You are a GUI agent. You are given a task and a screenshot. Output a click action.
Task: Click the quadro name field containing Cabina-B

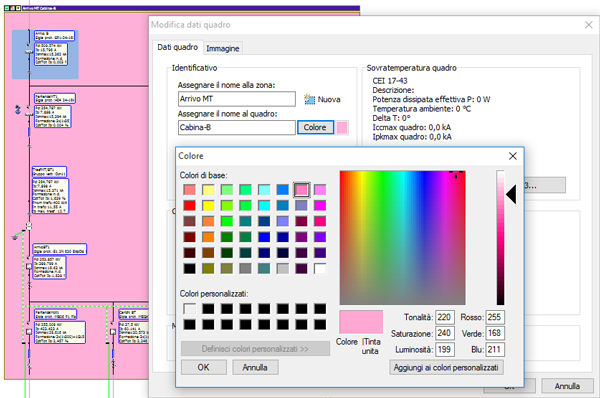point(236,127)
